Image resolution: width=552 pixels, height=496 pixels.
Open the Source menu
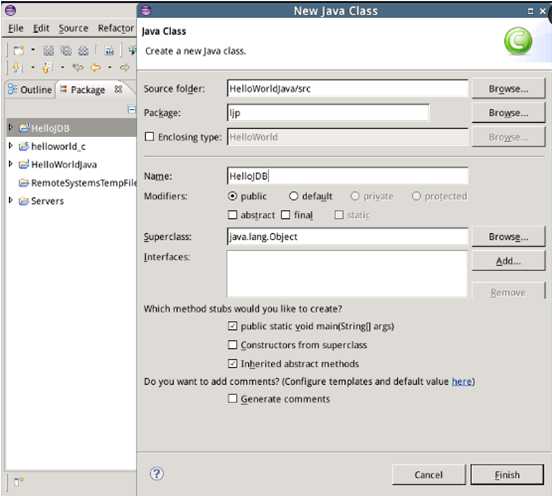coord(73,28)
